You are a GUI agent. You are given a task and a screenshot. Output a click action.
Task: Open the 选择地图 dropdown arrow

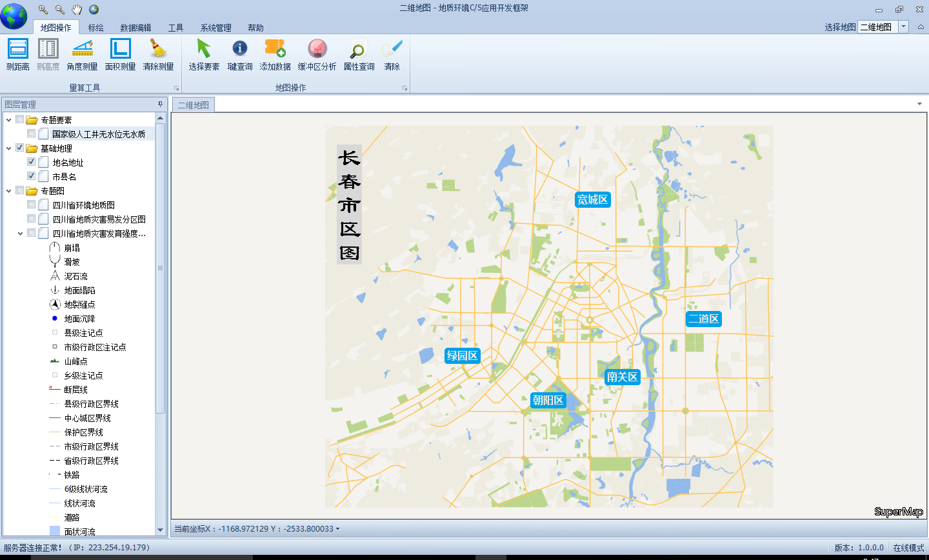pyautogui.click(x=904, y=26)
